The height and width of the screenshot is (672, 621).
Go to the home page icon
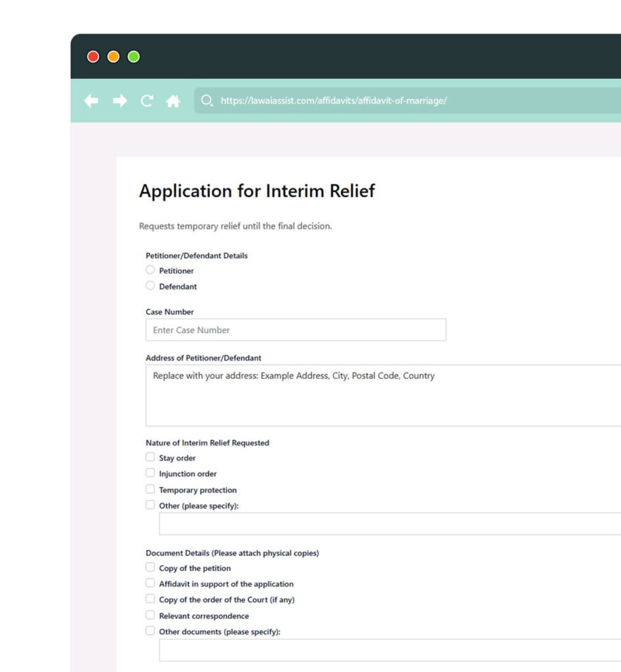pyautogui.click(x=173, y=101)
